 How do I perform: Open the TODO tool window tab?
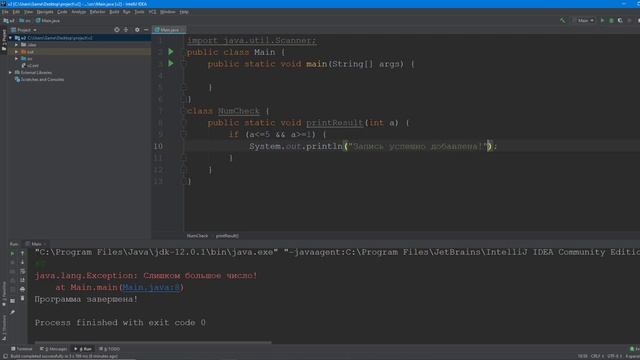109,349
